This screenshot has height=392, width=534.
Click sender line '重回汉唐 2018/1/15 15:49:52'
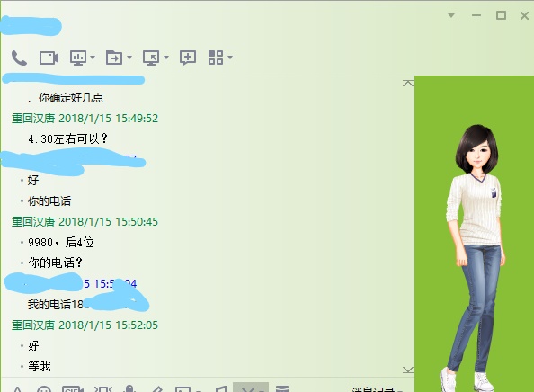(85, 118)
